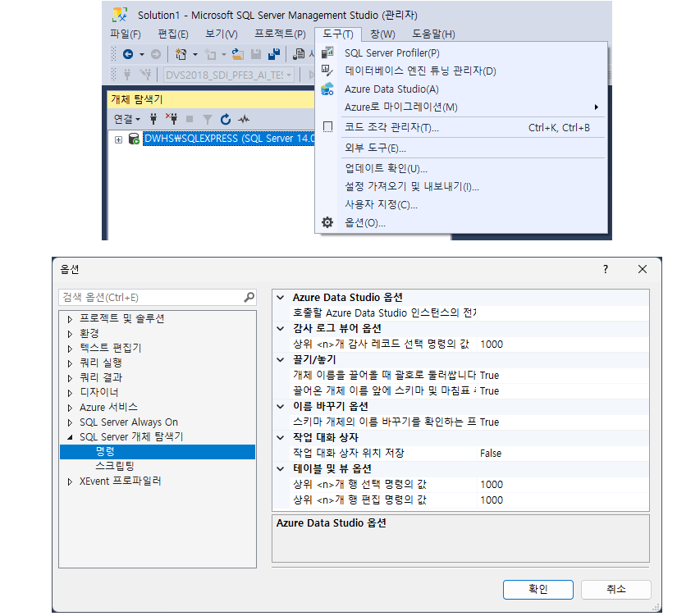Click the 취소 button in 옵션 dialog
The image size is (677, 616).
point(615,589)
